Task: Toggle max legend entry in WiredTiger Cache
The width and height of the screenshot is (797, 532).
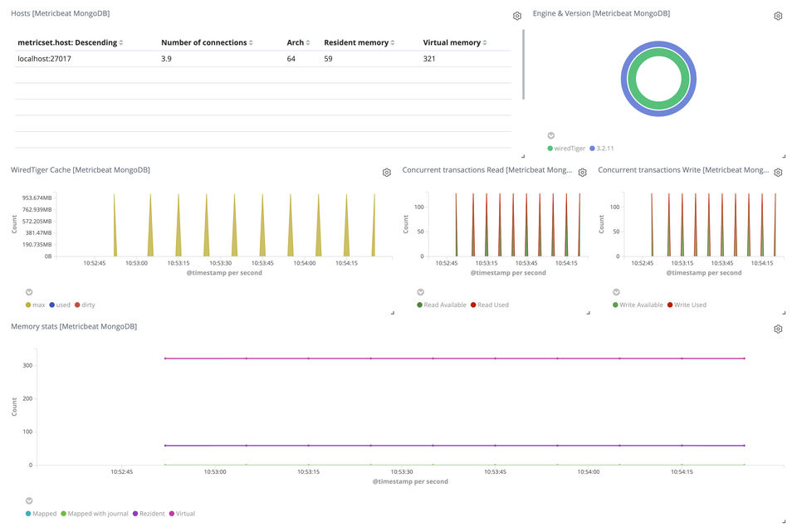Action: 35,305
